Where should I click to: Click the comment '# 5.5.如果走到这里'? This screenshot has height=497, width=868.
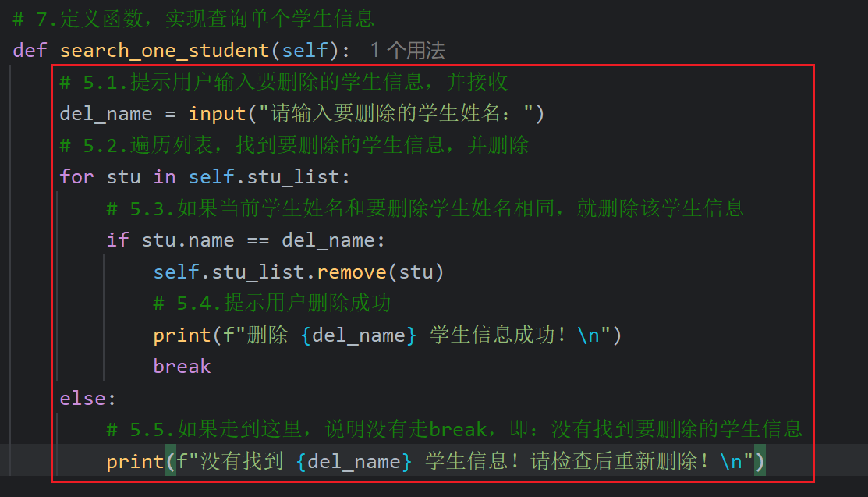[x=455, y=429]
